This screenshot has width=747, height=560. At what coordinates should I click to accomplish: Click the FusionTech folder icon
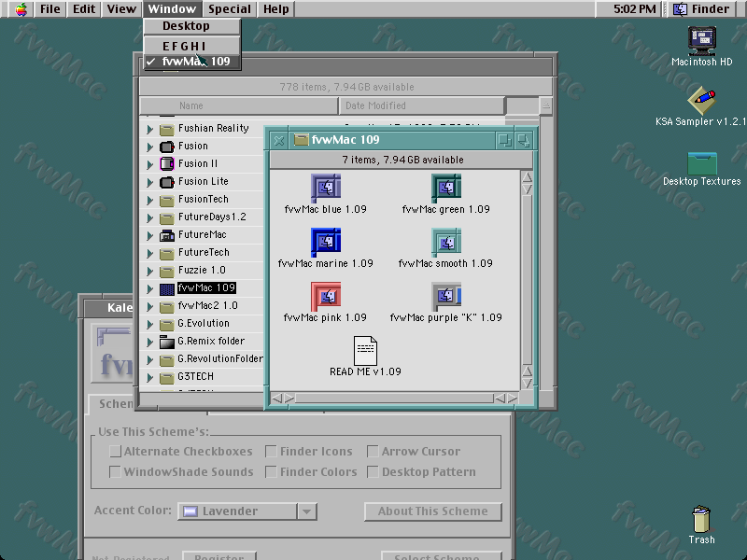click(x=167, y=200)
